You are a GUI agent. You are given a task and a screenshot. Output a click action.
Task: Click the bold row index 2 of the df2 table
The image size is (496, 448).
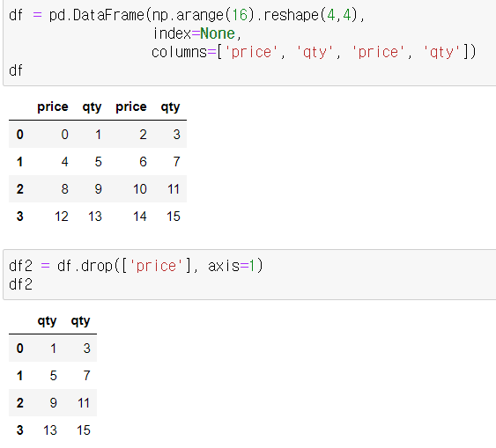(19, 403)
